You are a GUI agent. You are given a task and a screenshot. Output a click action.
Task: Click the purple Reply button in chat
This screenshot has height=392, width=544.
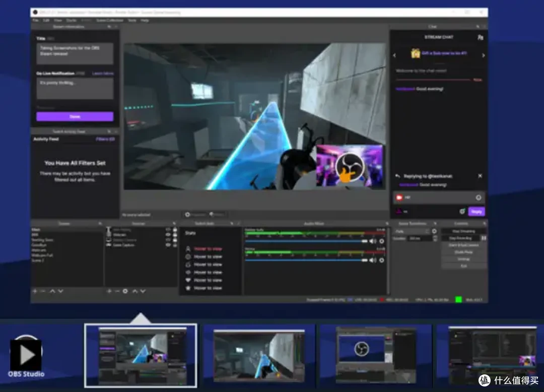pyautogui.click(x=477, y=211)
